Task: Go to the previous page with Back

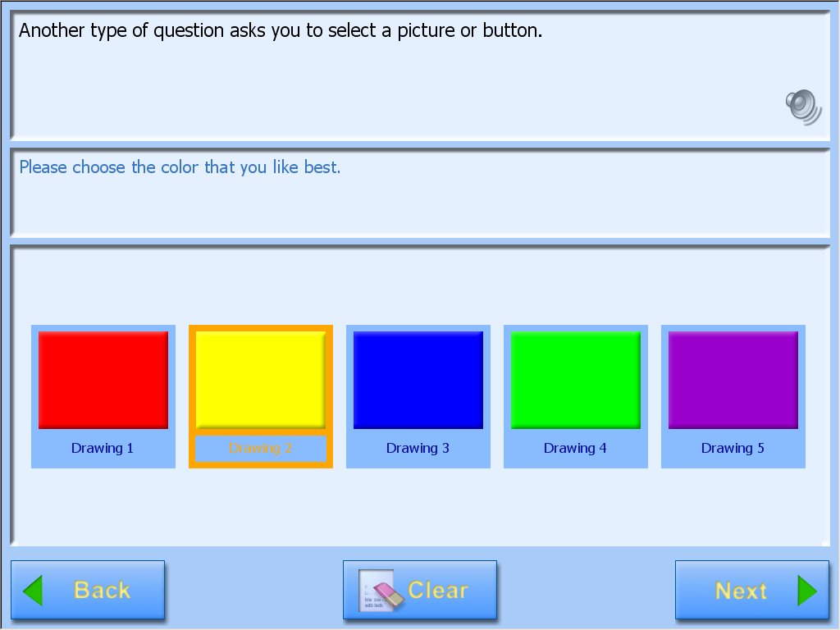Action: [x=88, y=590]
